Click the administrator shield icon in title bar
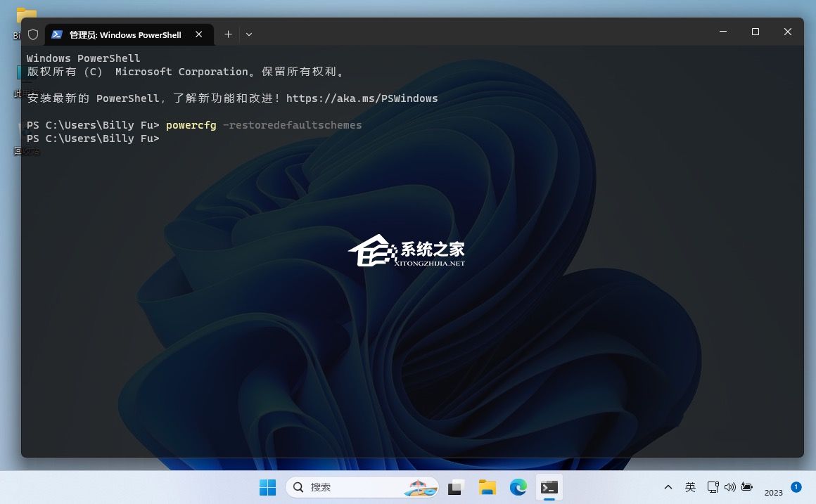This screenshot has width=816, height=504. (x=32, y=34)
